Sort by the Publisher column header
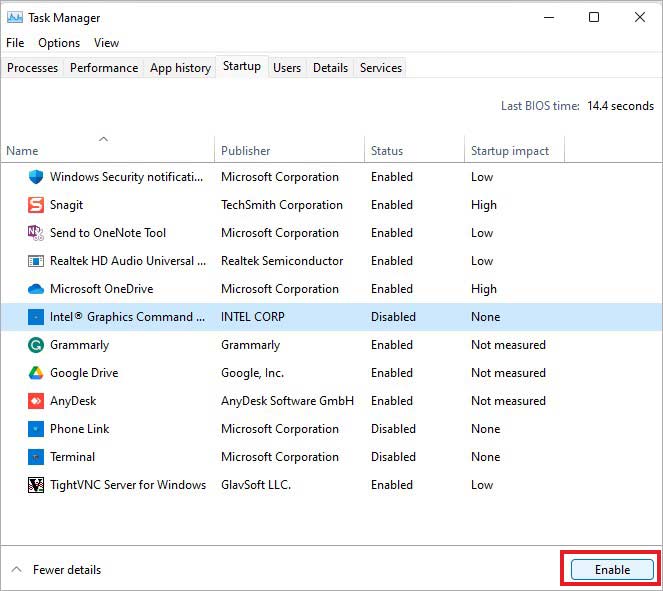The image size is (663, 591). pos(289,150)
